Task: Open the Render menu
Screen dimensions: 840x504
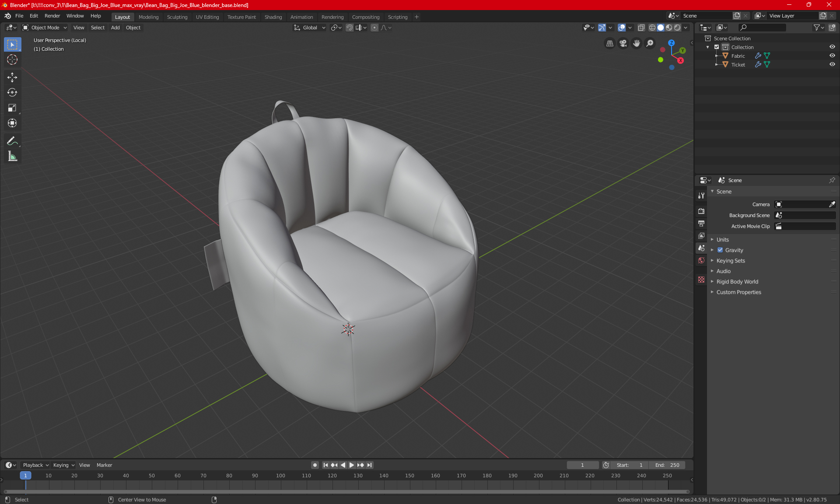Action: point(52,16)
